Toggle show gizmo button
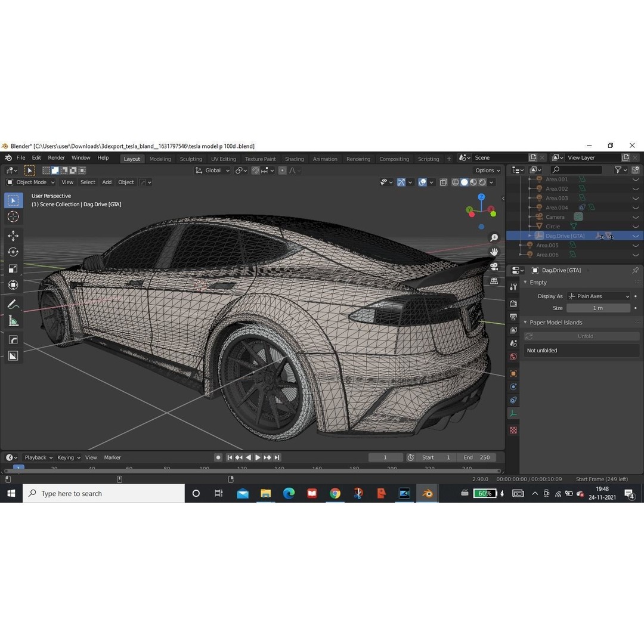 tap(401, 182)
